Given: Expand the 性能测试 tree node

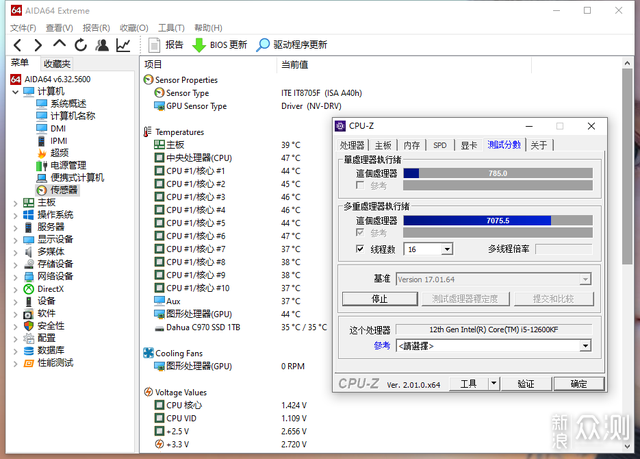Looking at the screenshot, I should point(16,363).
